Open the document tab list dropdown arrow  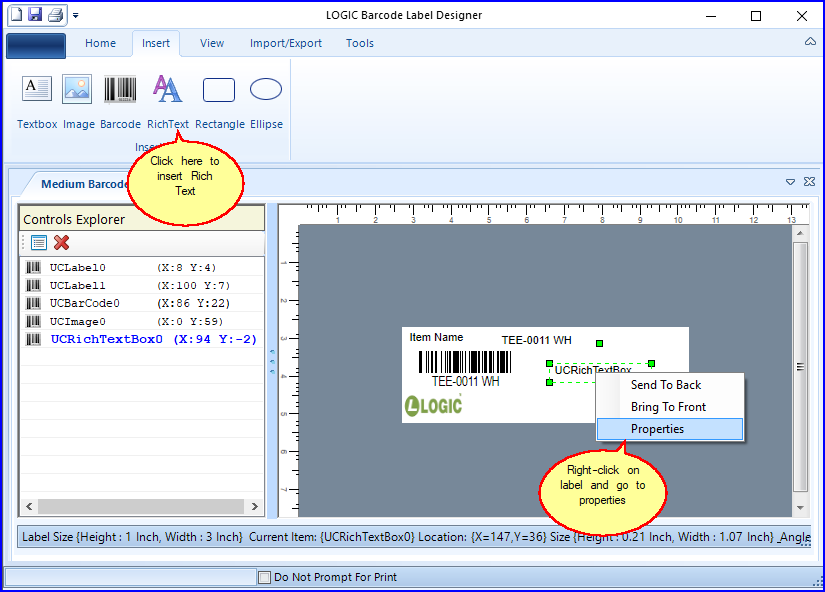tap(790, 182)
